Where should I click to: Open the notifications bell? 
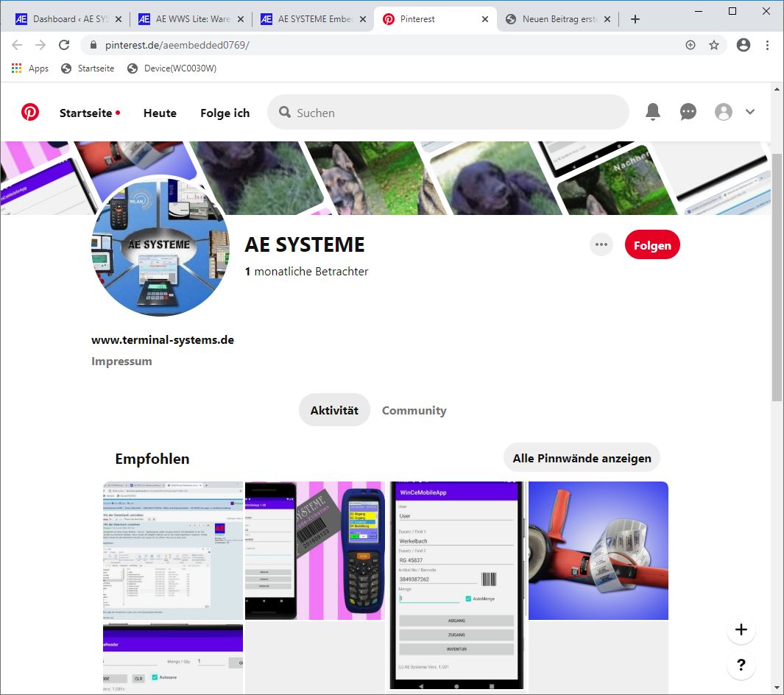coord(653,112)
